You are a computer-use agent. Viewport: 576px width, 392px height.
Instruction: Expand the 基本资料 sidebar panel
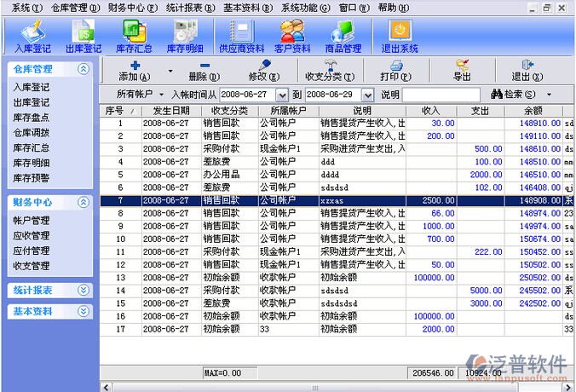coord(83,312)
